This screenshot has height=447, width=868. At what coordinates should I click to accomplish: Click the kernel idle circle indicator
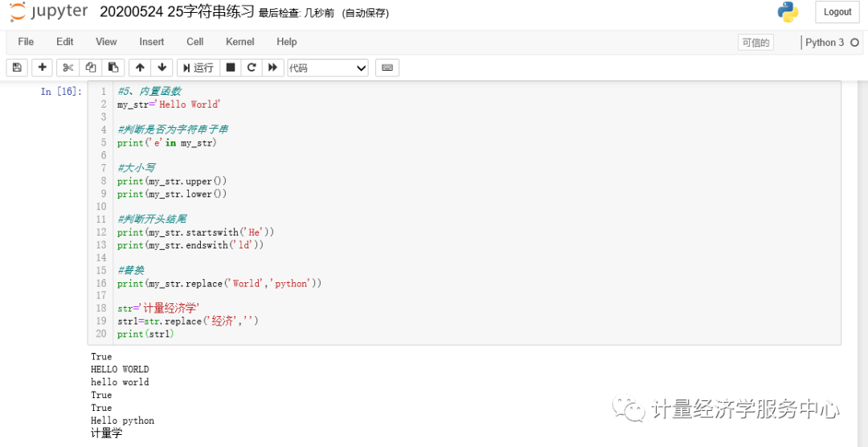click(x=854, y=43)
